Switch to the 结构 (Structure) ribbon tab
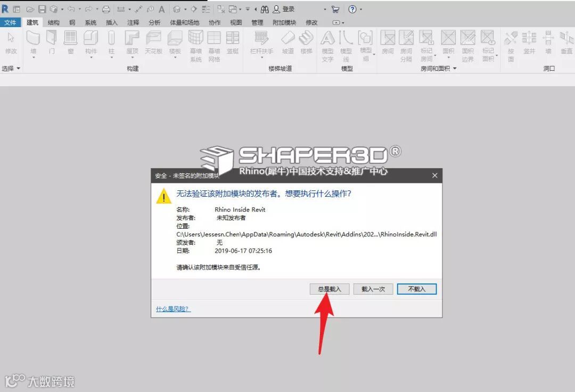This screenshot has width=575, height=392. pyautogui.click(x=54, y=22)
